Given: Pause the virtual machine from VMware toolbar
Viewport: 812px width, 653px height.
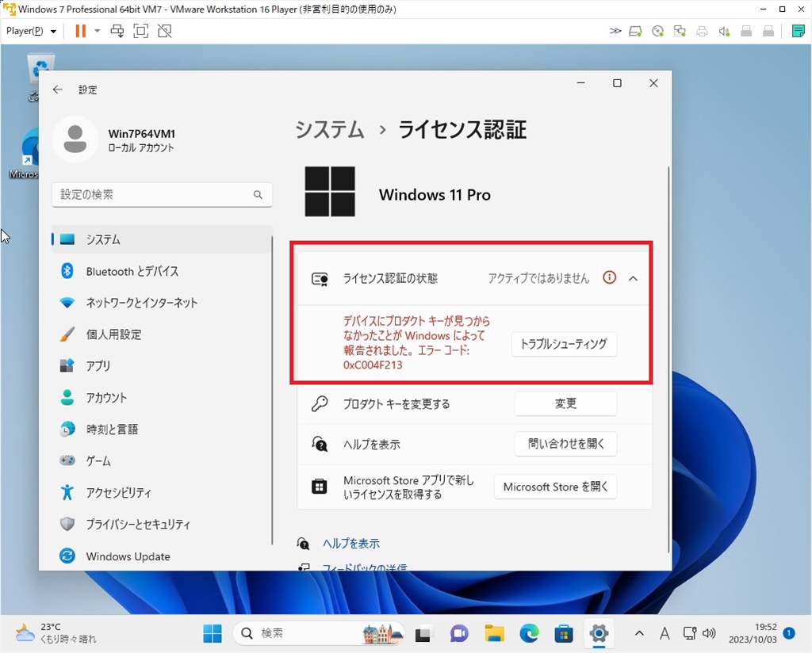Looking at the screenshot, I should point(80,31).
